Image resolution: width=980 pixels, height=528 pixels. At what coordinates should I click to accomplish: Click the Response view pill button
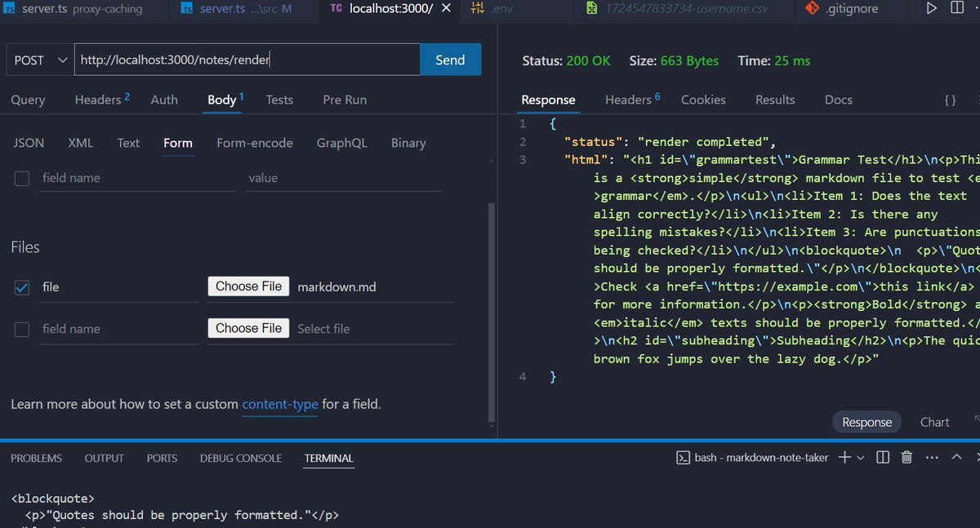coord(866,422)
